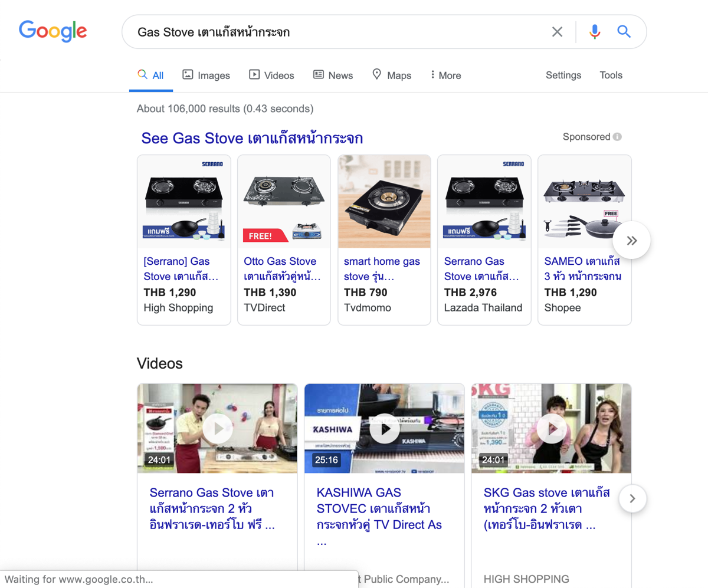
Task: Play the KASHIWA gas stove video
Action: click(384, 429)
